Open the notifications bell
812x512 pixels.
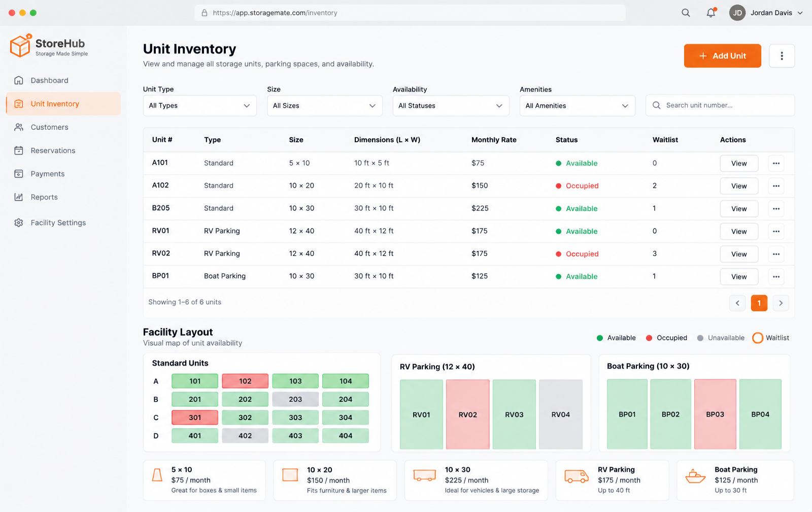coord(711,13)
